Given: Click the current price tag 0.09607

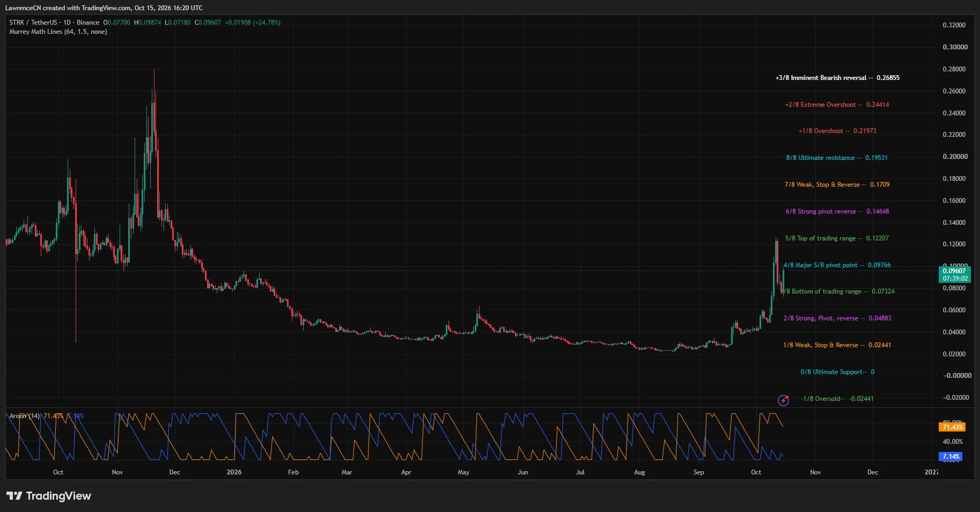Looking at the screenshot, I should 955,274.
